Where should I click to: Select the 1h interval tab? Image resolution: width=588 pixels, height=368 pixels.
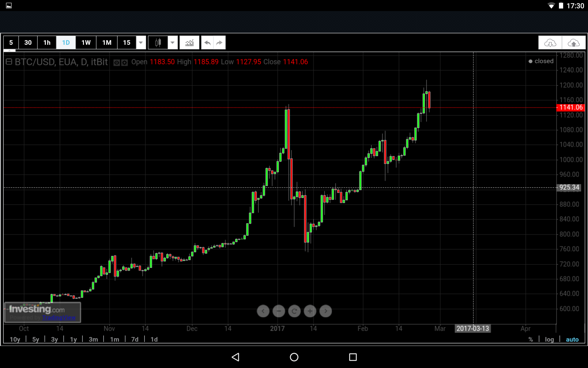(47, 43)
